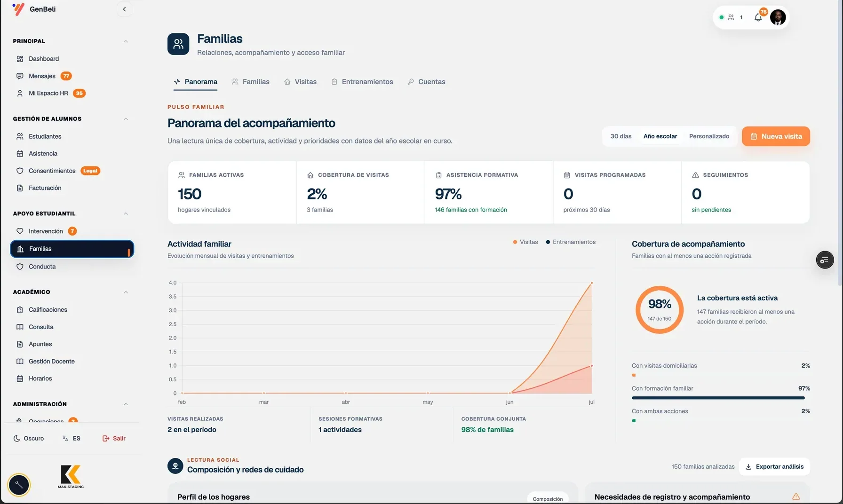843x504 pixels.
Task: Collapse the Principal sidebar section
Action: 126,41
